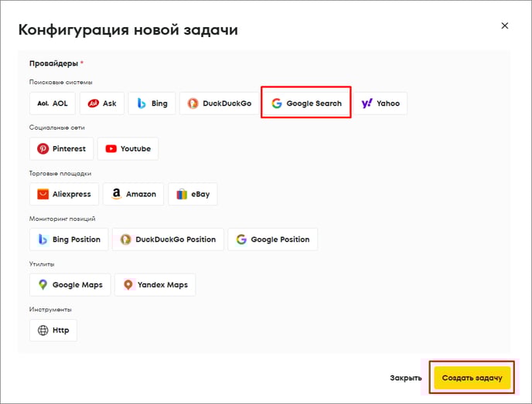Image resolution: width=532 pixels, height=404 pixels.
Task: Choose Yahoo search provider
Action: (x=380, y=104)
